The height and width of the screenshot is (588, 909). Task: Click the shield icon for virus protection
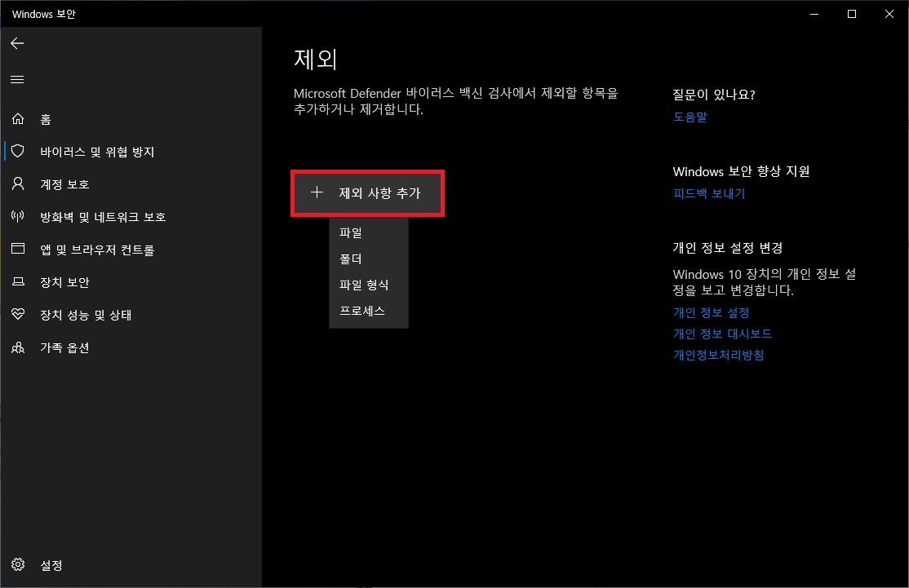coord(18,151)
